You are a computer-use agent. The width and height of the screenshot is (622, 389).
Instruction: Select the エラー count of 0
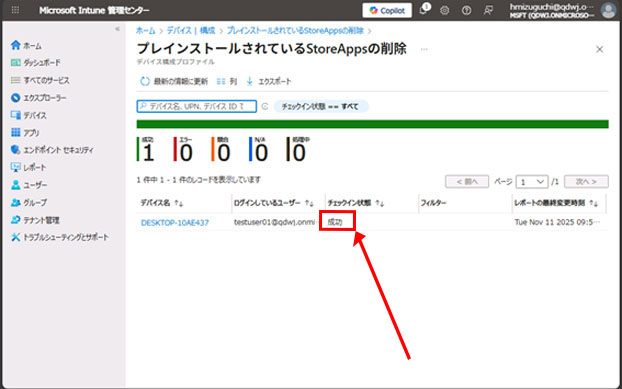pyautogui.click(x=183, y=149)
